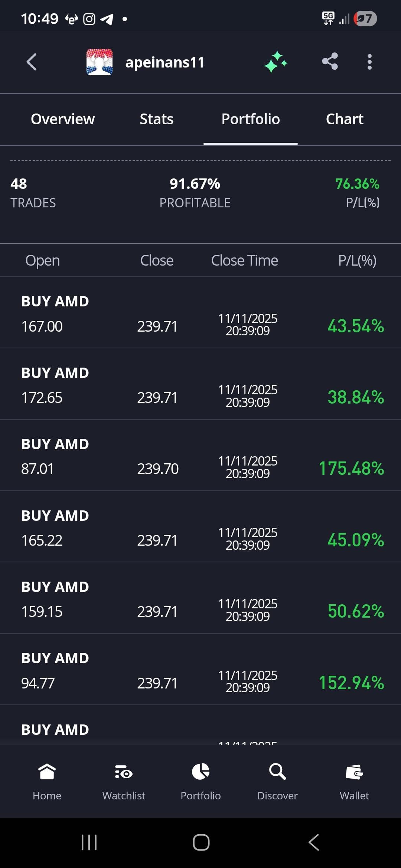
Task: Select the AMD trade with 175.48% profit
Action: click(200, 456)
